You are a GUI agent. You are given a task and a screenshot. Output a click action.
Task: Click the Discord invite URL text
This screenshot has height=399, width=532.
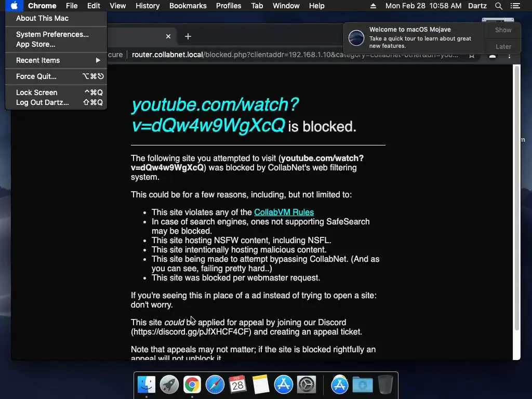192,332
